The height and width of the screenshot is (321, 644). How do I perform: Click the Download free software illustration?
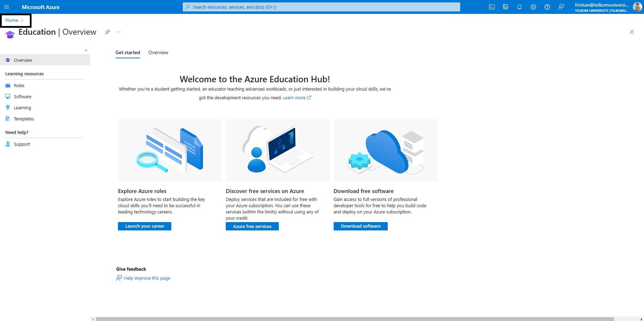tap(386, 150)
